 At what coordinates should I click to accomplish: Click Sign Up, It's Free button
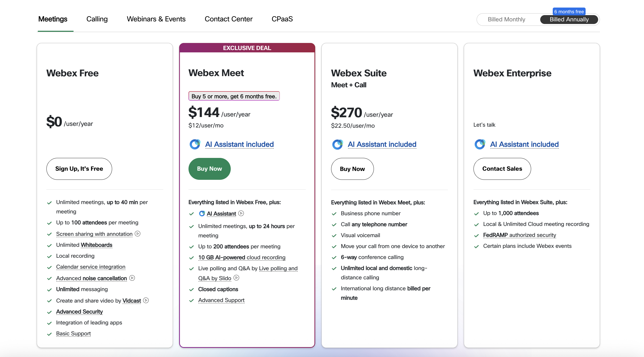click(x=79, y=169)
